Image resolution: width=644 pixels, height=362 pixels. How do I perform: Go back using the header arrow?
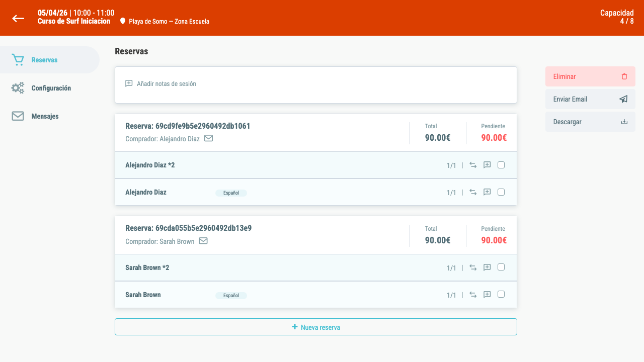18,18
